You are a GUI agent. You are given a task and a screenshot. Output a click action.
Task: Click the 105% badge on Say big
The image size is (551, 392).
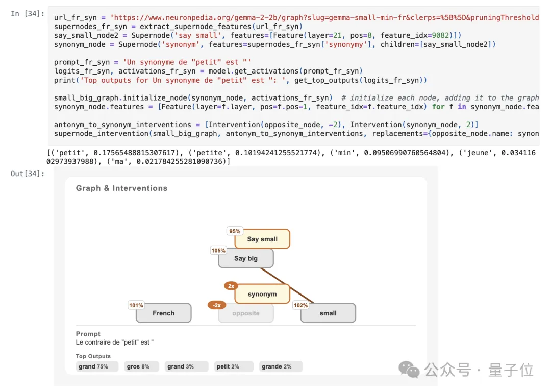point(218,251)
